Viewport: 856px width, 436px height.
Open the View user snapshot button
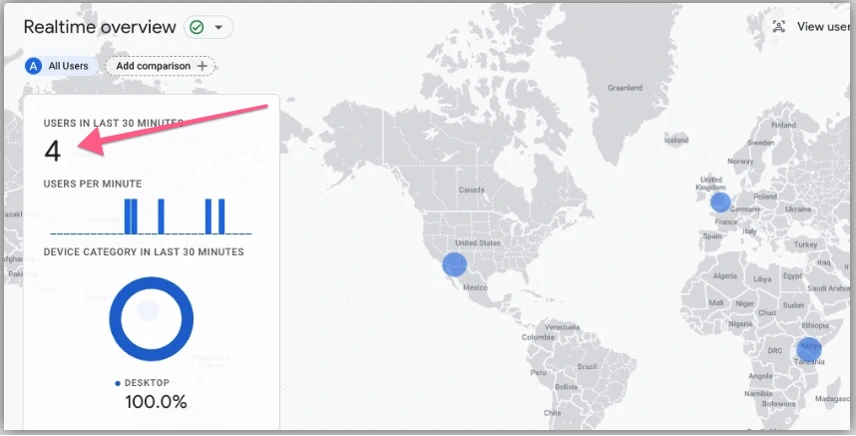(811, 26)
